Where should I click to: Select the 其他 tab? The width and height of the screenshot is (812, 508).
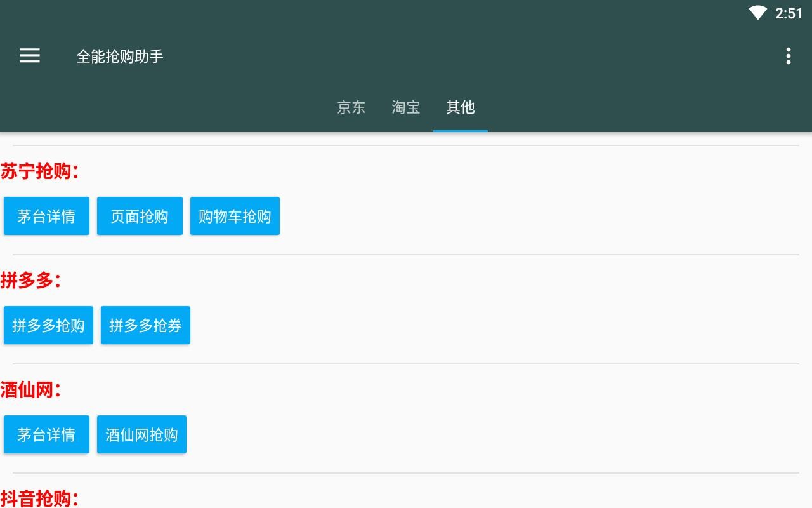pyautogui.click(x=460, y=108)
